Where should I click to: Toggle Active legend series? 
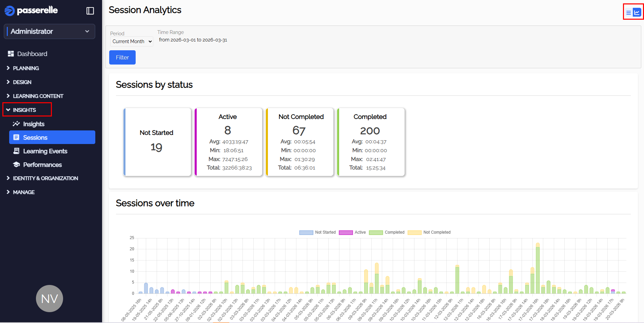coord(352,232)
